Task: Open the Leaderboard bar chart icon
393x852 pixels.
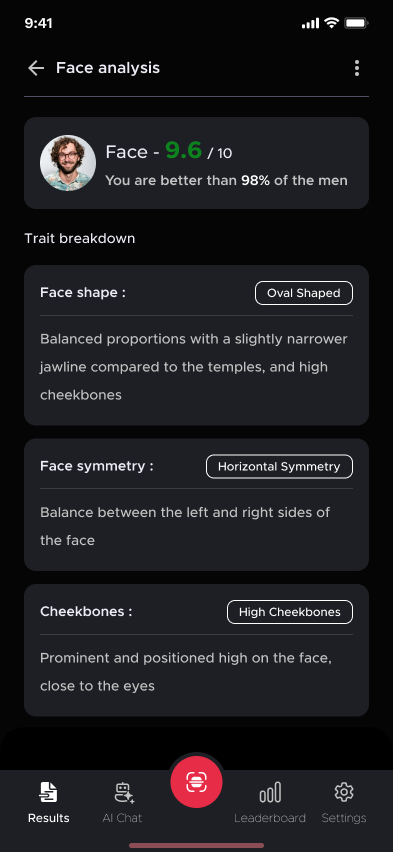Action: point(270,792)
